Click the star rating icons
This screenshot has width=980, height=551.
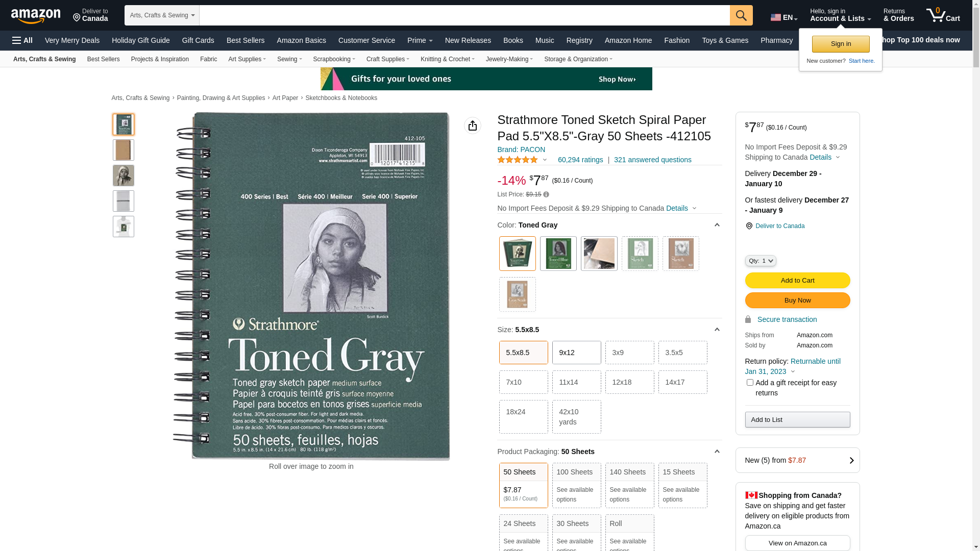(x=518, y=160)
